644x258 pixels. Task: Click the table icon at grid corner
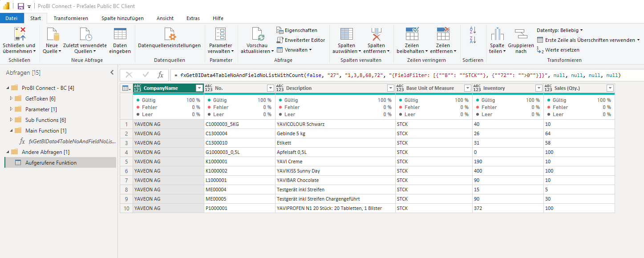[126, 88]
